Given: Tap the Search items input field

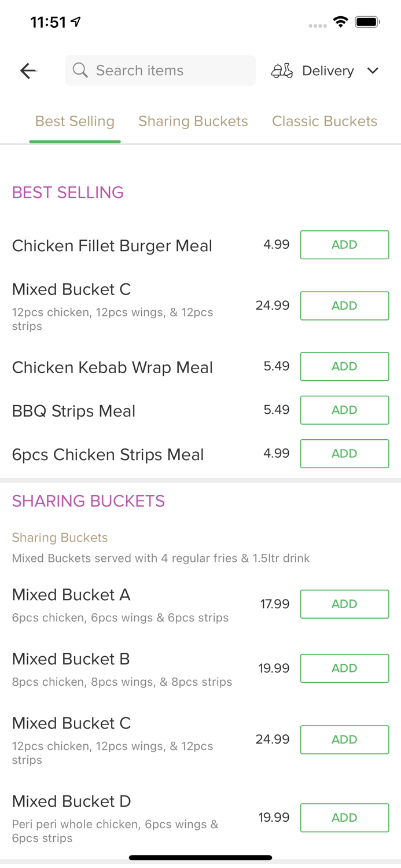Looking at the screenshot, I should tap(160, 71).
